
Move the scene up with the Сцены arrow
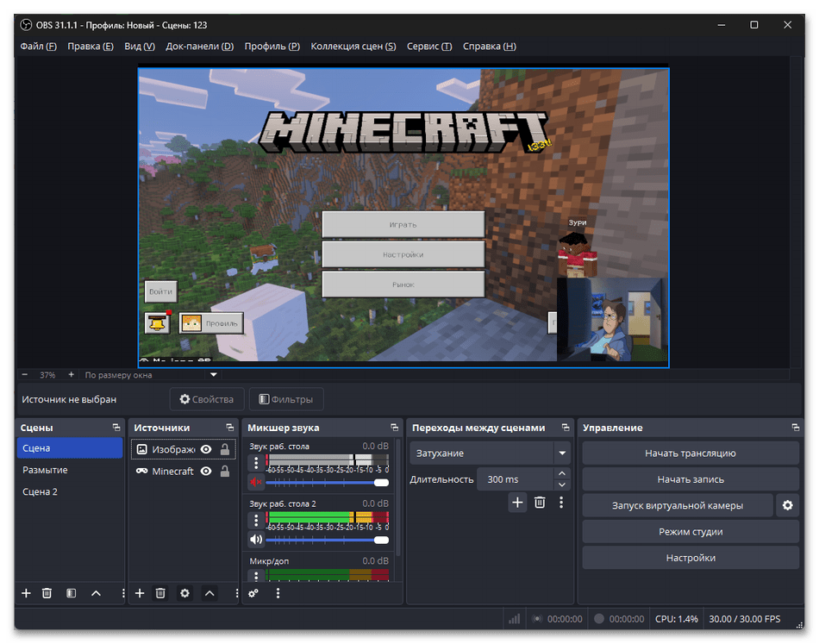click(x=96, y=593)
